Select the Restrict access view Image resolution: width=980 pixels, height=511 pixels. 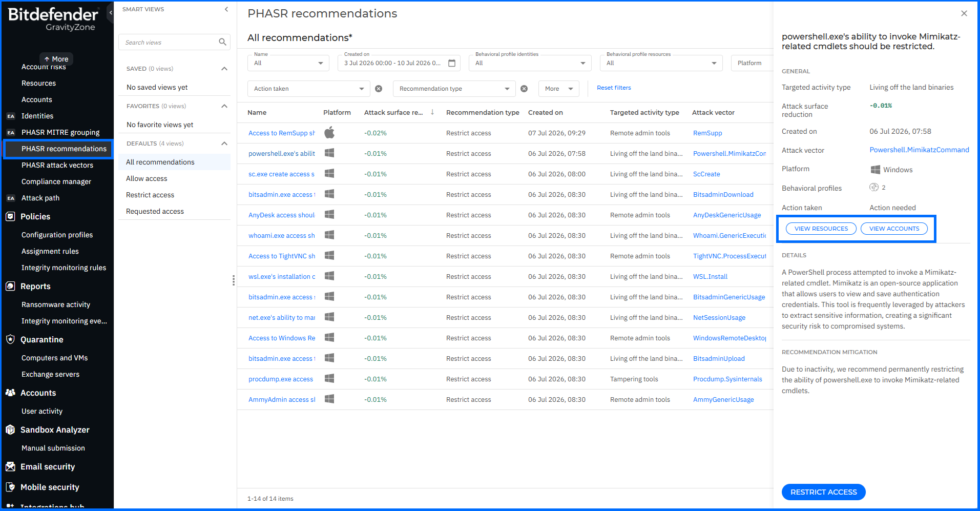[174, 195]
